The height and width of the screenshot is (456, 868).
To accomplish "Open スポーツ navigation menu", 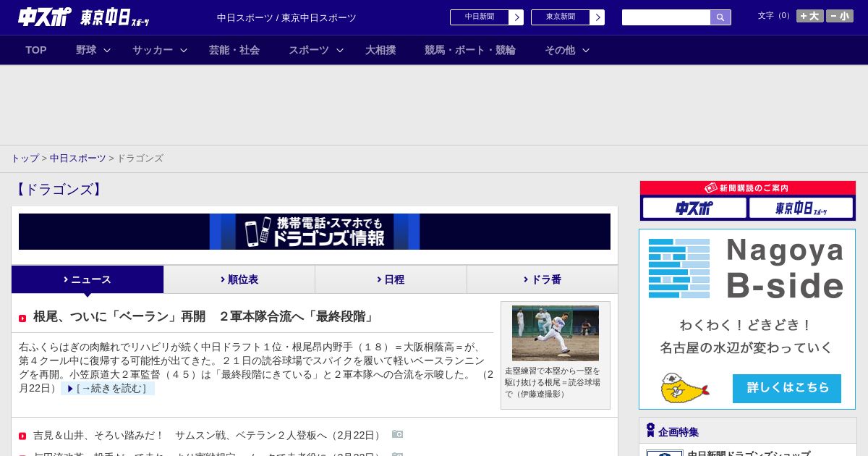I will coord(309,50).
